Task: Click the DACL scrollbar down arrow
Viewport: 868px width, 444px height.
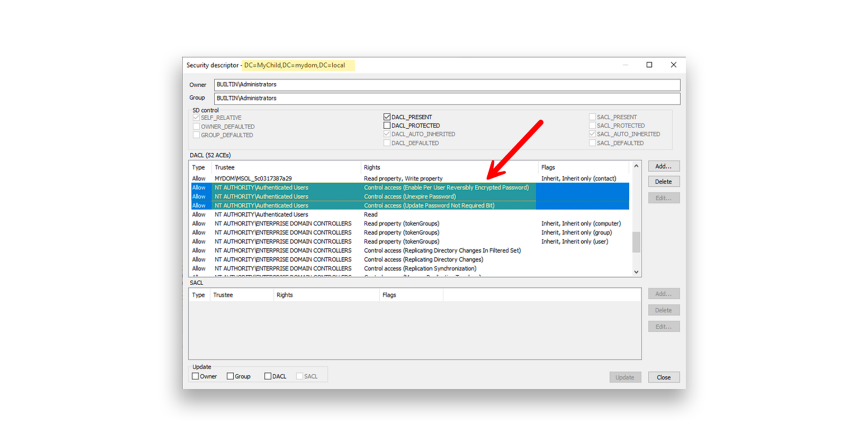Action: [636, 272]
